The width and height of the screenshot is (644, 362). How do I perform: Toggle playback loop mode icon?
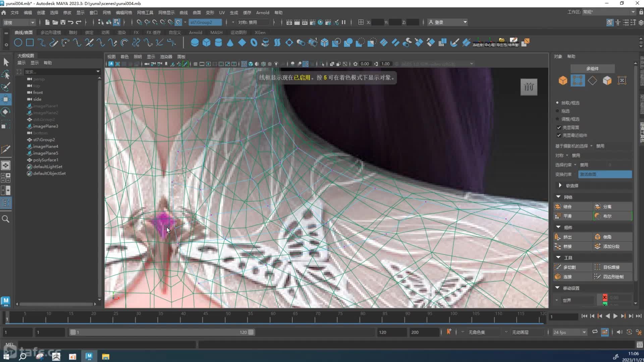point(595,332)
